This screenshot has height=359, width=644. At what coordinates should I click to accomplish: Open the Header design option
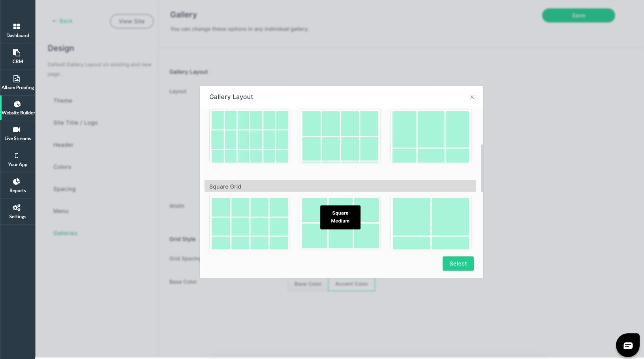click(x=63, y=145)
